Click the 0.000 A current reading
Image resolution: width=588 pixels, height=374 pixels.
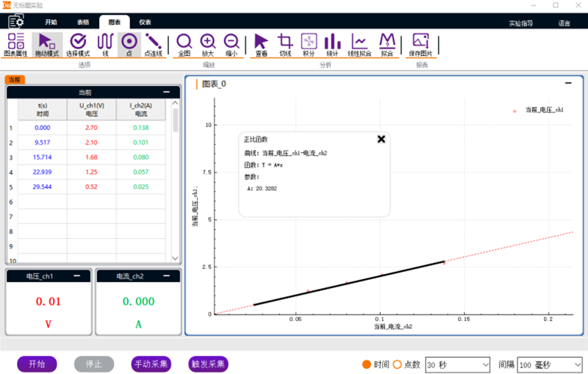138,301
